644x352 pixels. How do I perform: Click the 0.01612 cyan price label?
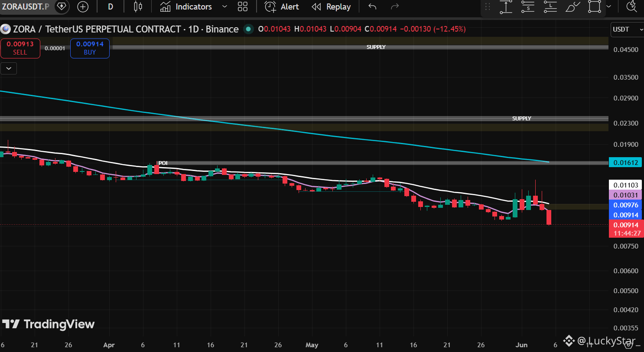point(625,162)
